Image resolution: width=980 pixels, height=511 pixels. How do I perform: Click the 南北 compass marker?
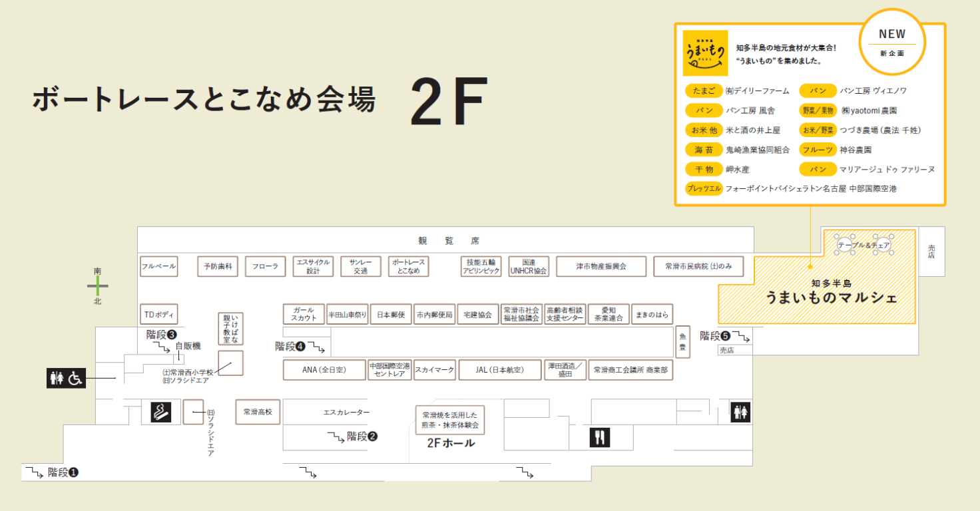tap(98, 286)
